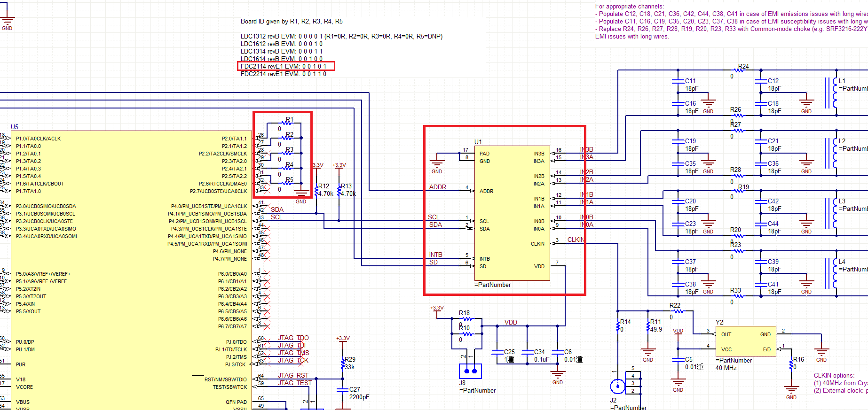Screen dimensions: 868x410
Task: Click the C41 18pF capacitor
Action: point(761,285)
